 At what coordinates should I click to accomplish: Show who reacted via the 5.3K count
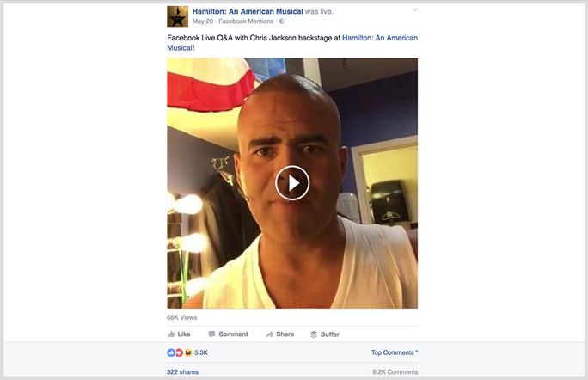coord(201,352)
